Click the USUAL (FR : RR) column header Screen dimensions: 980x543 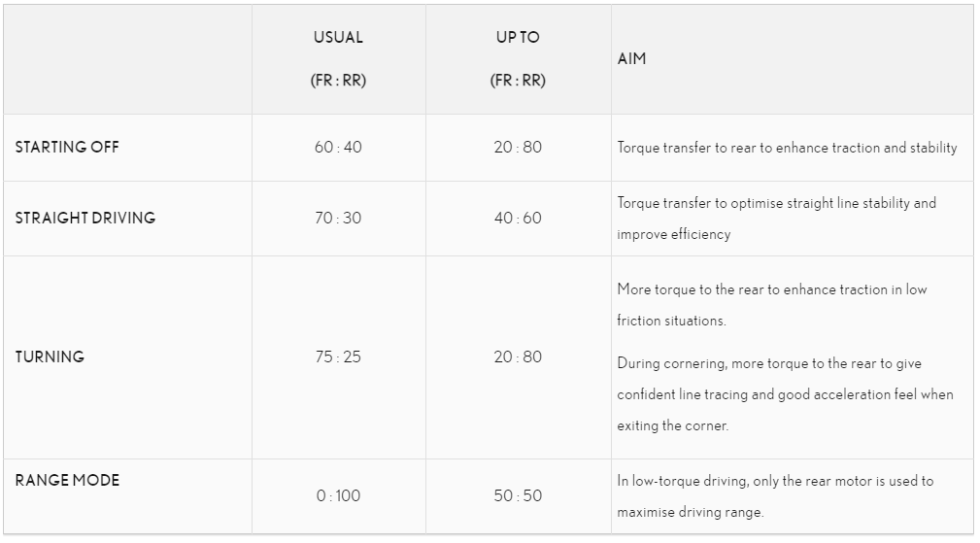[x=338, y=59]
